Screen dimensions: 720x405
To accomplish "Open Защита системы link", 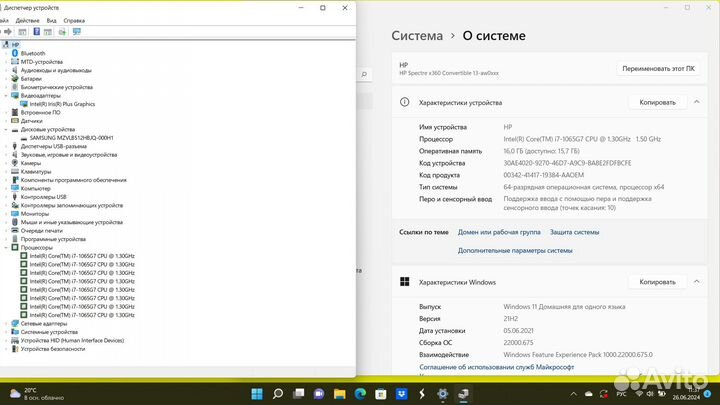I will (574, 232).
